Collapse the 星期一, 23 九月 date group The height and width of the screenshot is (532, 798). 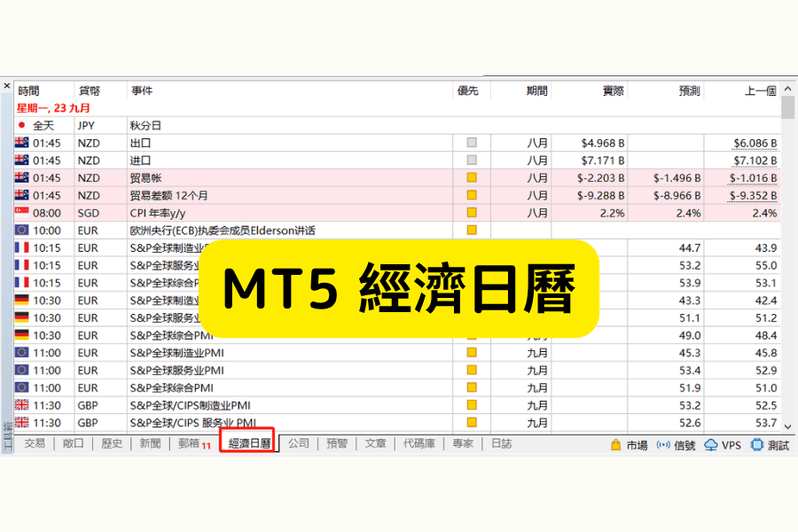(x=53, y=107)
